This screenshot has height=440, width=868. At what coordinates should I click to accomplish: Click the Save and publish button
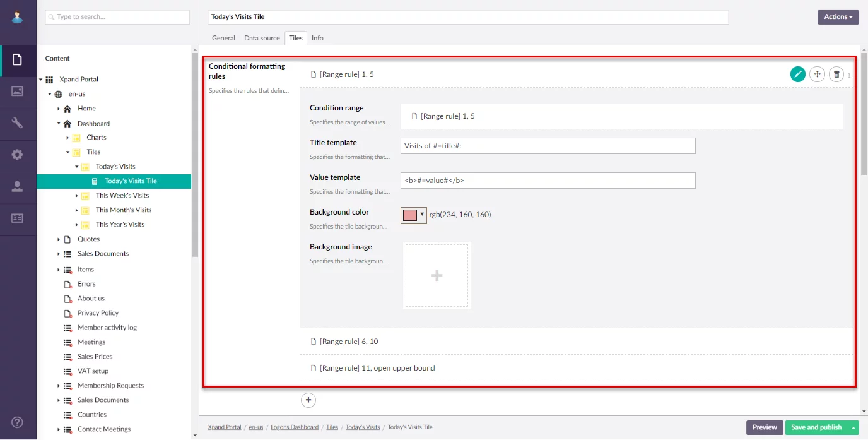(x=816, y=427)
